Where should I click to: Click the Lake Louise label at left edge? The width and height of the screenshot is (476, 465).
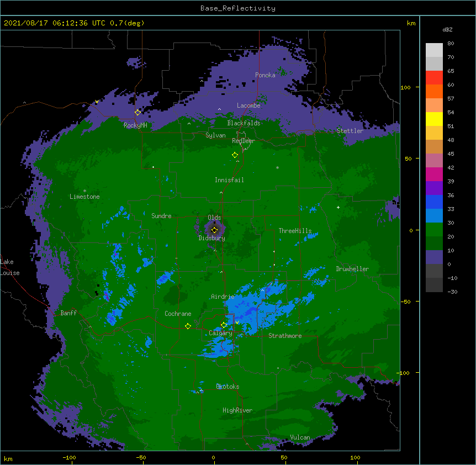[x=10, y=267]
